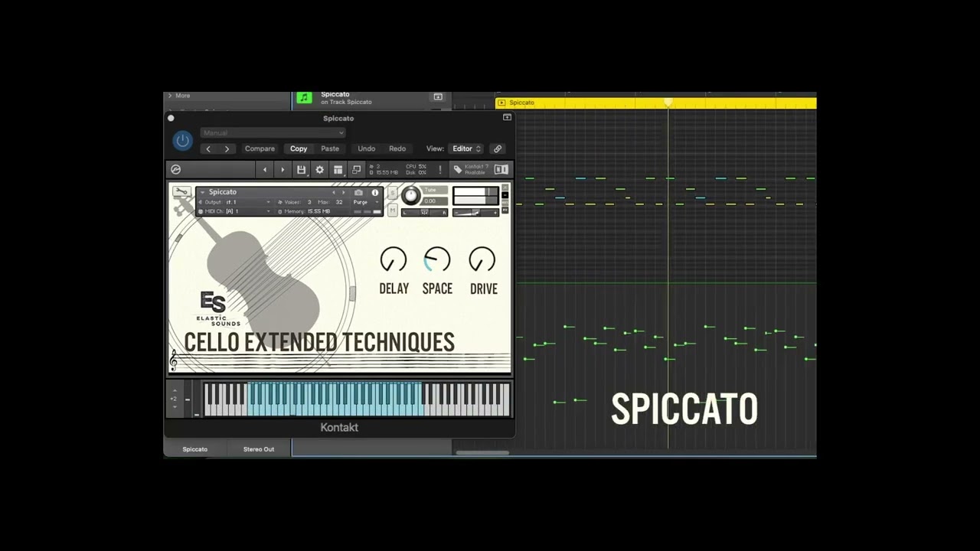Image resolution: width=980 pixels, height=551 pixels.
Task: Click the Max voices value 32
Action: click(339, 202)
